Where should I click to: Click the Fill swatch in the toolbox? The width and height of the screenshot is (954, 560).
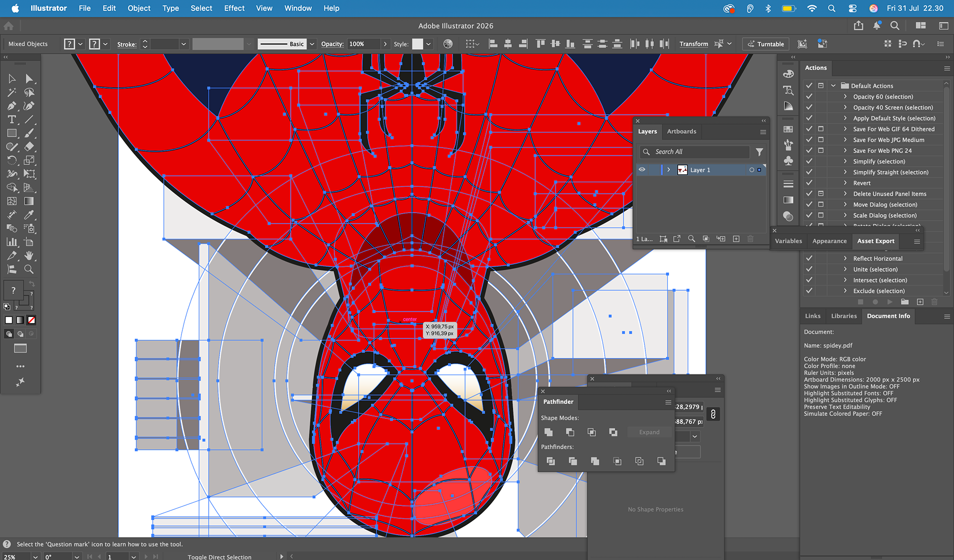tap(13, 290)
